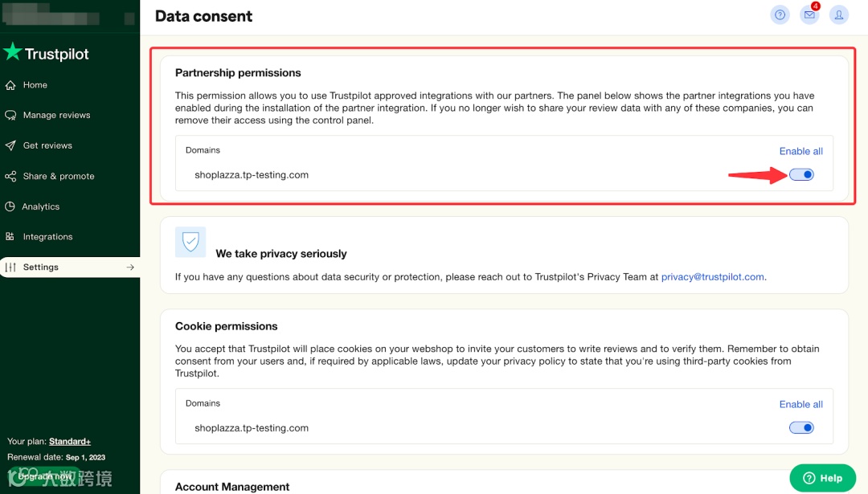Click the Trustpilot logo

click(x=47, y=54)
